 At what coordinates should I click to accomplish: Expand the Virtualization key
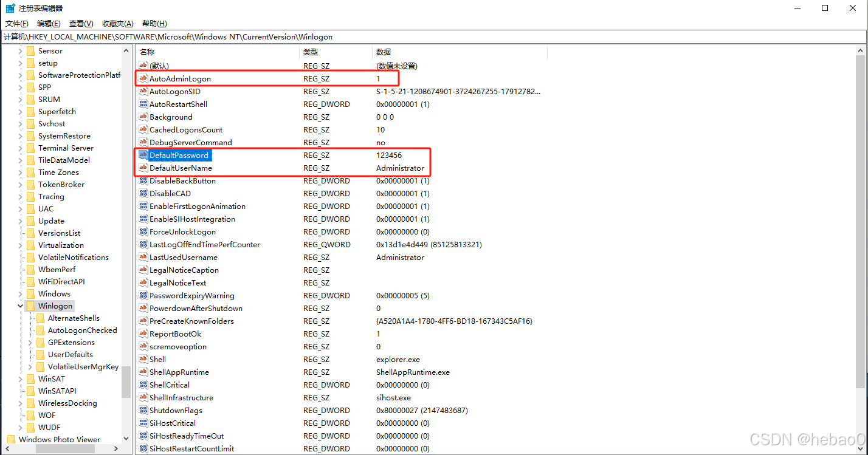[21, 245]
